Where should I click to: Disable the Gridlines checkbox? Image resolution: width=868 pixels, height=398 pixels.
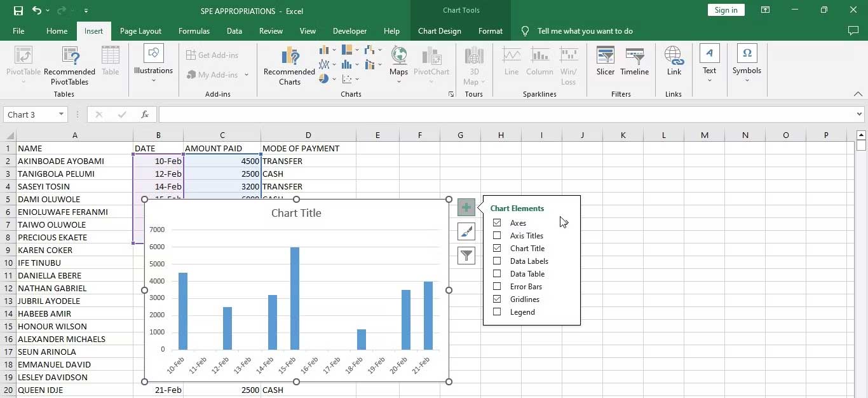coord(497,299)
